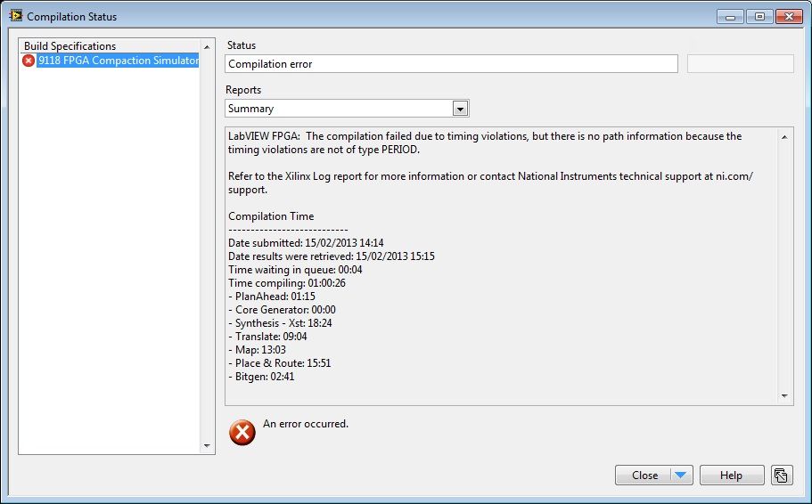Click the large error icon beside 'An error occurred.'
Image resolution: width=812 pixels, height=504 pixels.
[x=242, y=433]
